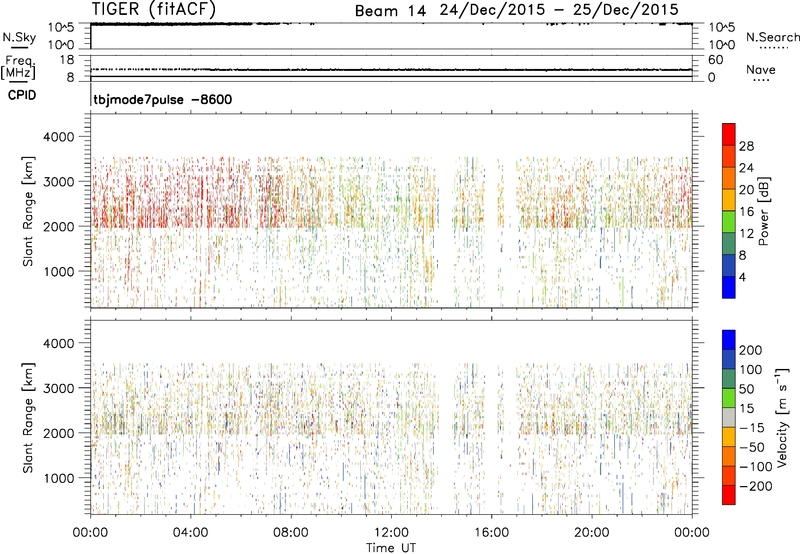Click the date range '24/Dec/2015 - 25/Dec/2015'
The height and width of the screenshot is (554, 800).
(559, 10)
